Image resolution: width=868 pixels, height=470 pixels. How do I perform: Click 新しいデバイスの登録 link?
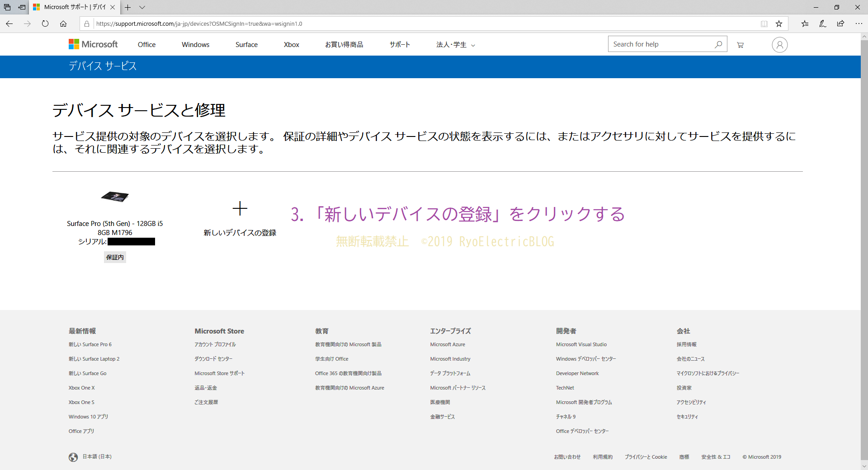[240, 233]
